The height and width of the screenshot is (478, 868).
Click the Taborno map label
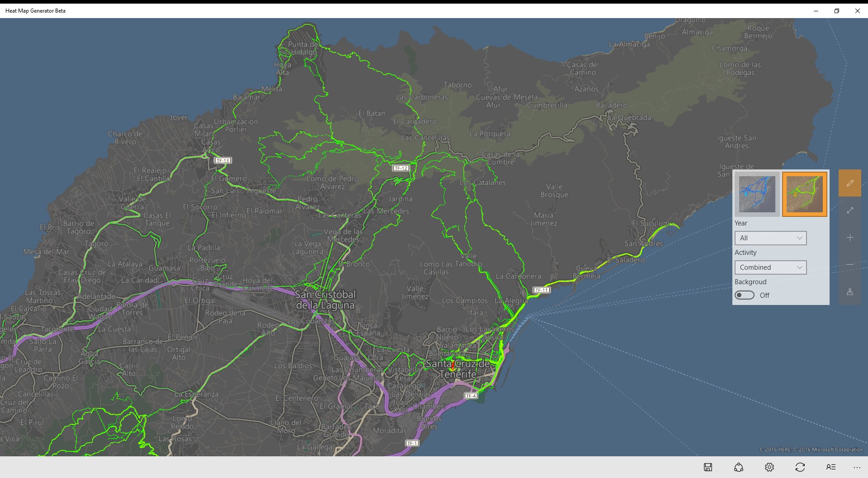[458, 85]
